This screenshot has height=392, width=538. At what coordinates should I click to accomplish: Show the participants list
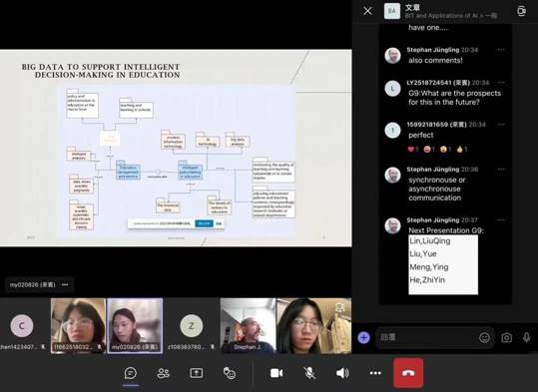[163, 373]
